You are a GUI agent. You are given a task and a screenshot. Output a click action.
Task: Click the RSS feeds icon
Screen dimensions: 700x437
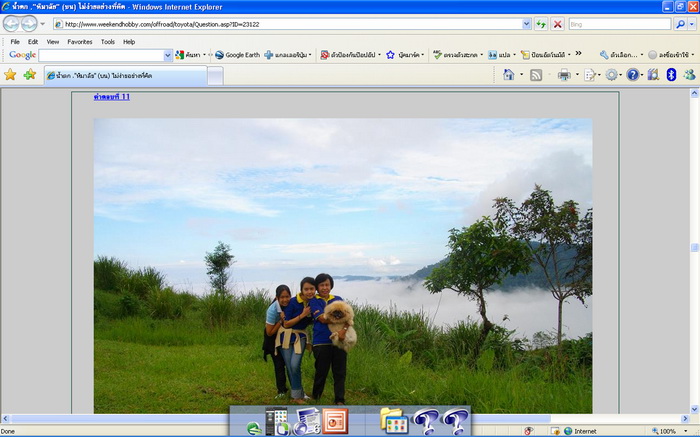pyautogui.click(x=536, y=75)
